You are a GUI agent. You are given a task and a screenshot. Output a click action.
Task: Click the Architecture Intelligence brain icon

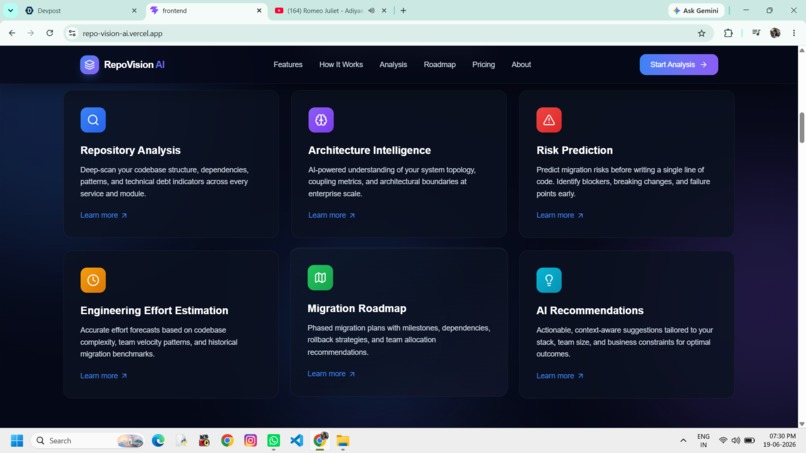pyautogui.click(x=321, y=120)
